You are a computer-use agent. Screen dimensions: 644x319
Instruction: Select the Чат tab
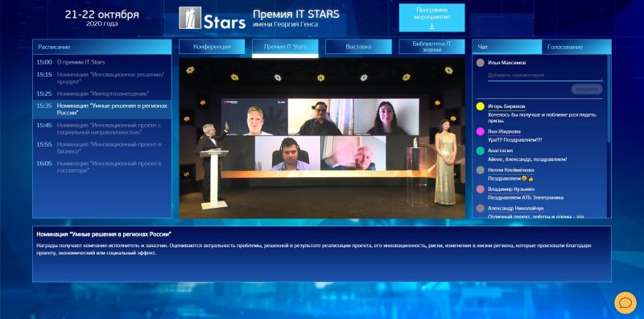(x=507, y=47)
